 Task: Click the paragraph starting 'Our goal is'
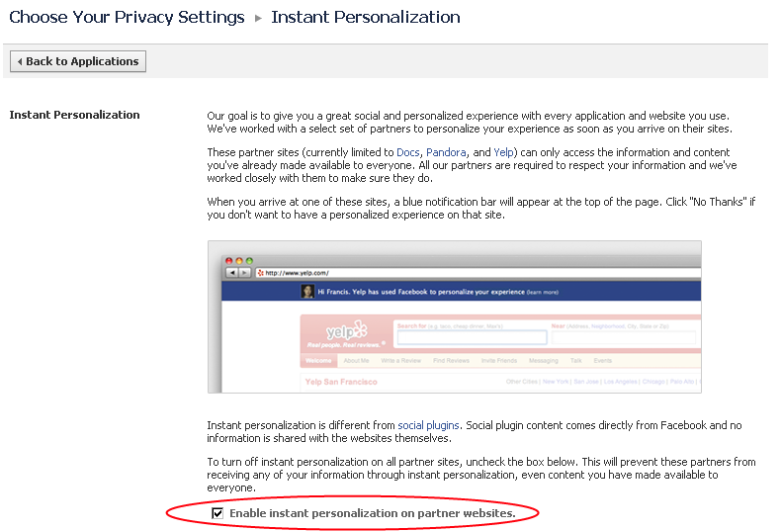470,122
